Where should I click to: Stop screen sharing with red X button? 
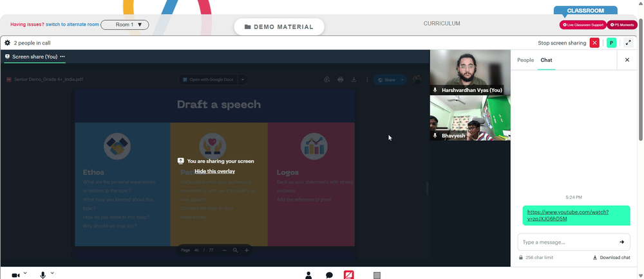click(x=594, y=42)
